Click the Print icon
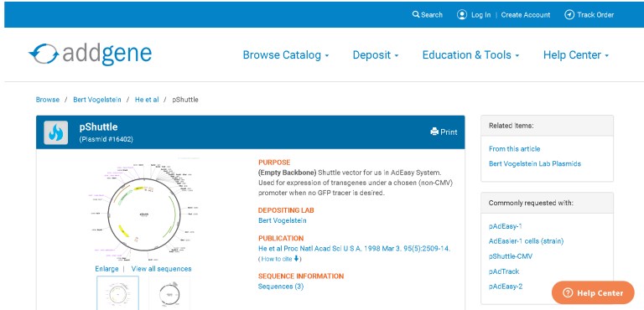The width and height of the screenshot is (644, 310). pos(434,132)
